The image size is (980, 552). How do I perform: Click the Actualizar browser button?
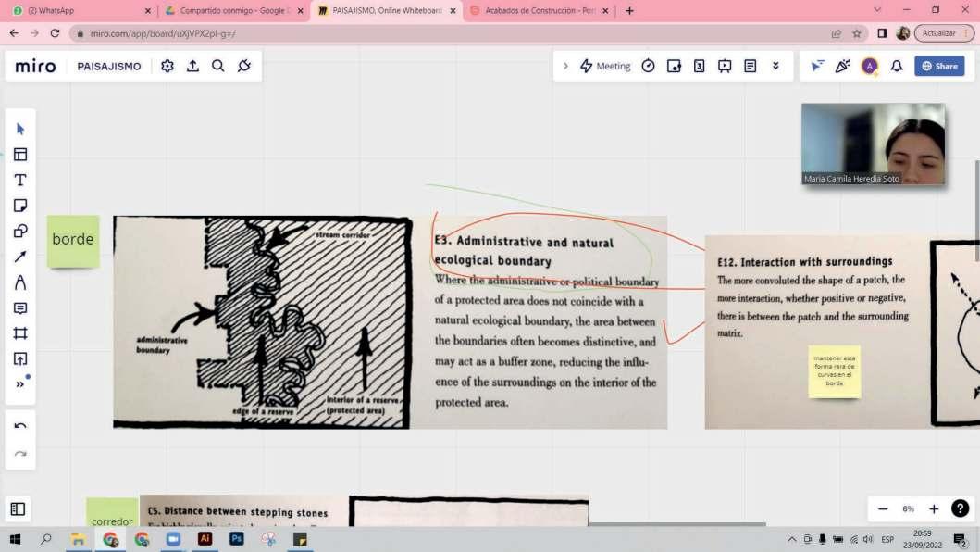coord(944,33)
